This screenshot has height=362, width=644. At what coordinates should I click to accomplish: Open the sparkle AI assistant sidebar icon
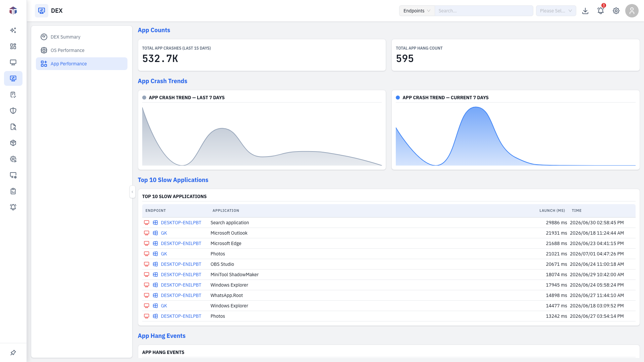(13, 30)
